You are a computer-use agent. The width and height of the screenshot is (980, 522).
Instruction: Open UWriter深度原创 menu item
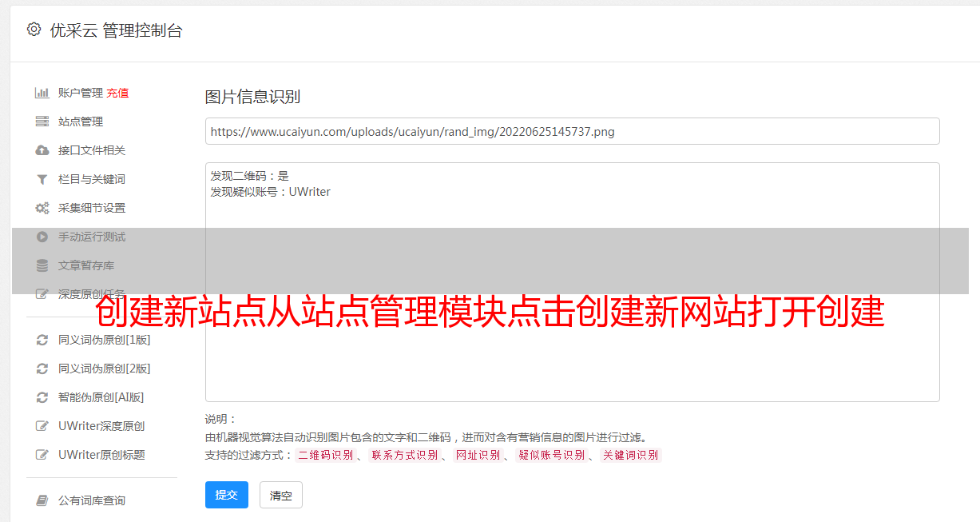pyautogui.click(x=101, y=426)
